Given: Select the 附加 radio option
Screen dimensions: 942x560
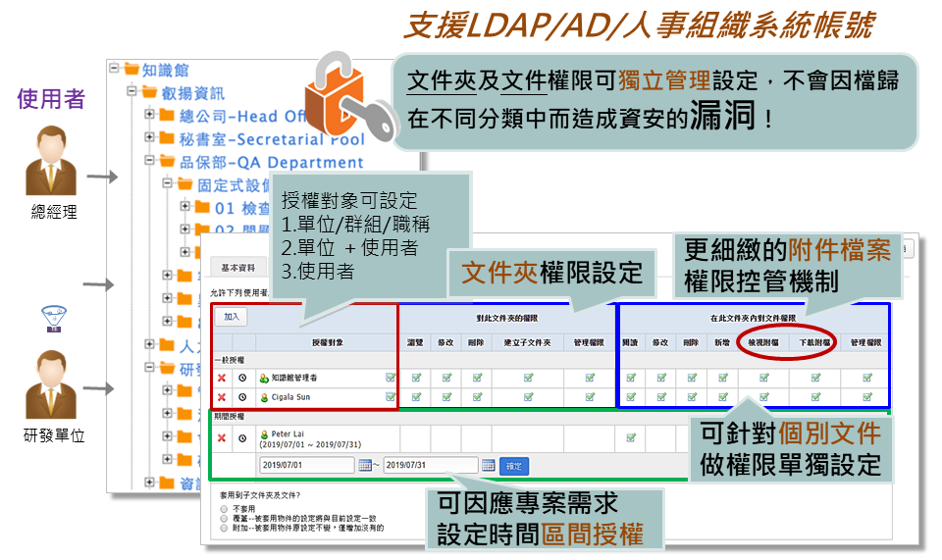Looking at the screenshot, I should point(224,529).
